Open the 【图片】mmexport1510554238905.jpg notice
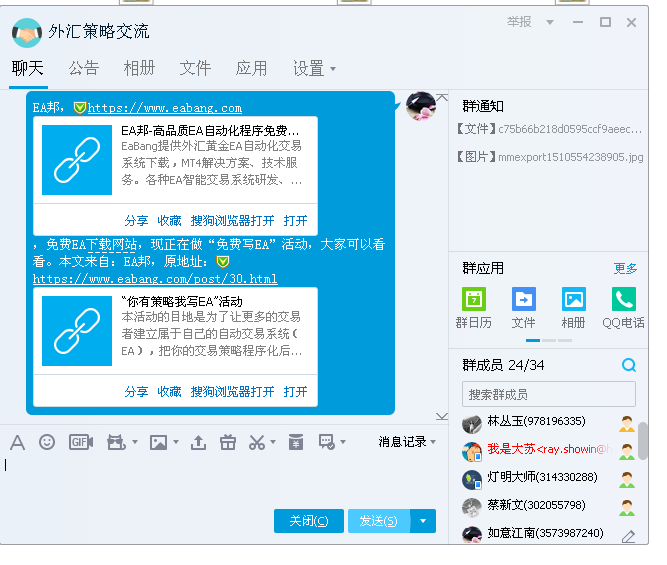 point(550,157)
